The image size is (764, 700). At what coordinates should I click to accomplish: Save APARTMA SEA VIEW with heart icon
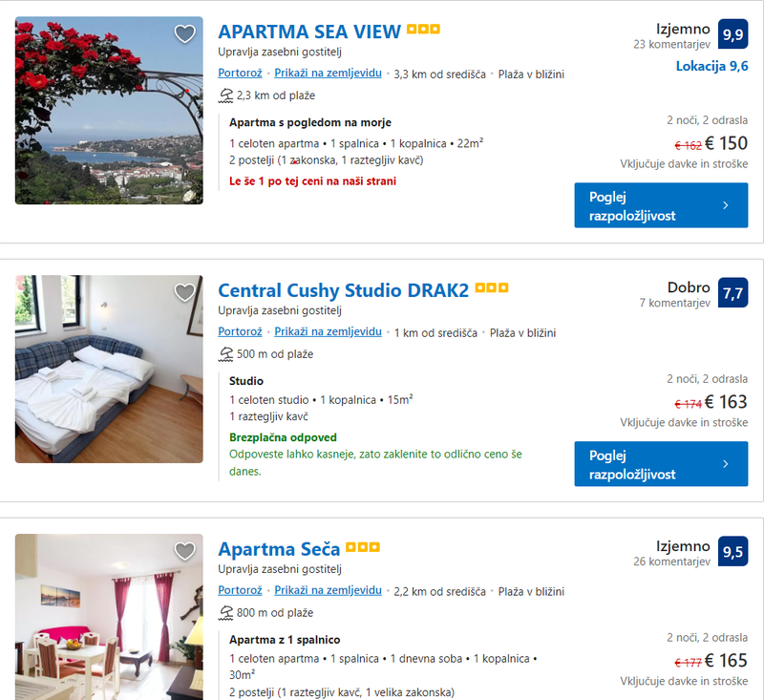pos(184,33)
